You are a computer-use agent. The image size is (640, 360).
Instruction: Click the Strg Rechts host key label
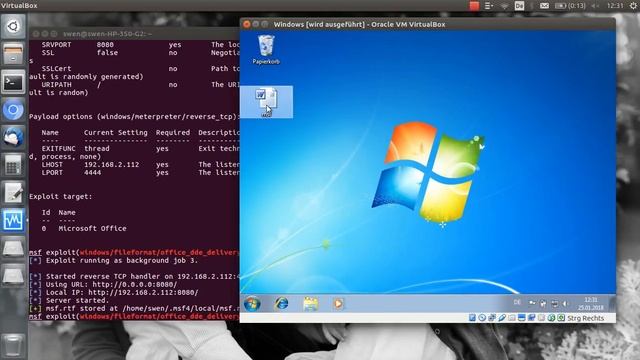[585, 318]
